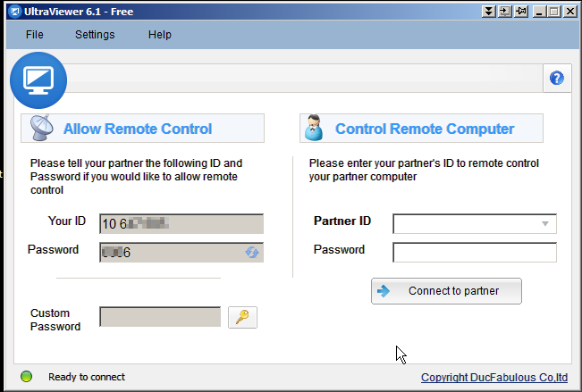Click the user icon beside Control Remote Computer
This screenshot has height=392, width=582.
(313, 128)
